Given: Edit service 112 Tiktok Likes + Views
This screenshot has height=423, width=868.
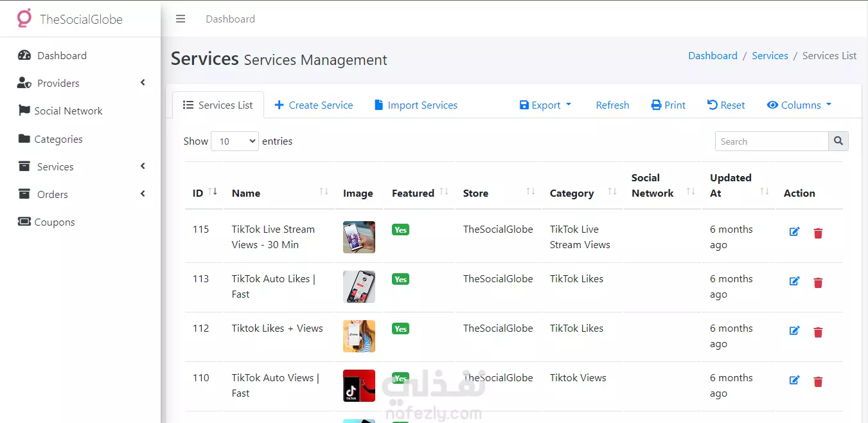Looking at the screenshot, I should (794, 331).
